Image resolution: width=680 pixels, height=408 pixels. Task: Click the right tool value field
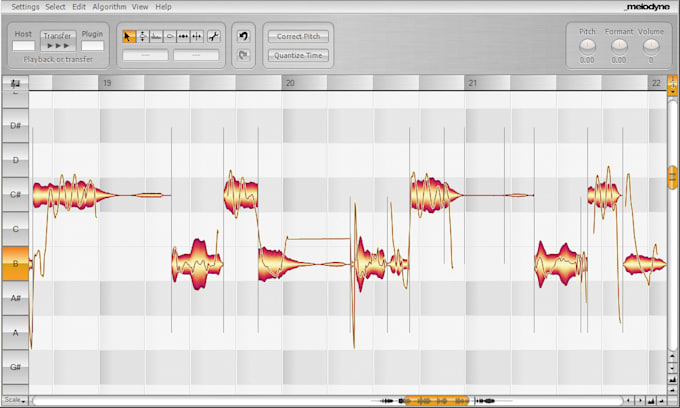(196, 55)
